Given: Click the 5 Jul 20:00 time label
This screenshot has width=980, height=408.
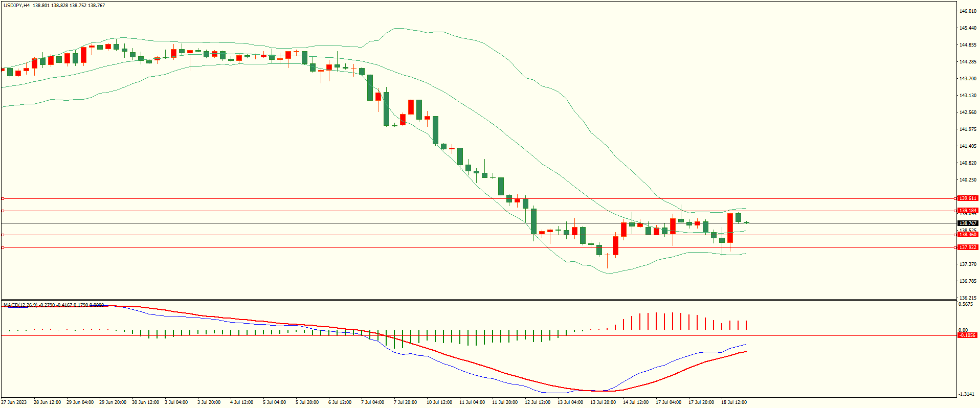Looking at the screenshot, I should coord(307,402).
